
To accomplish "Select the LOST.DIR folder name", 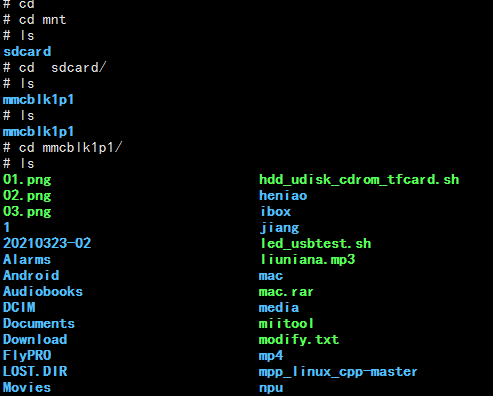I will [35, 371].
